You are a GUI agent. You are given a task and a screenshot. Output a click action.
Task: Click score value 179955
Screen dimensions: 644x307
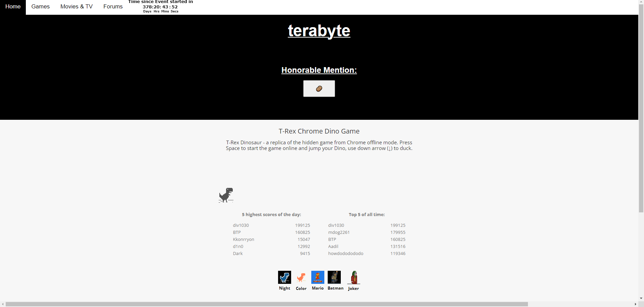pos(398,233)
